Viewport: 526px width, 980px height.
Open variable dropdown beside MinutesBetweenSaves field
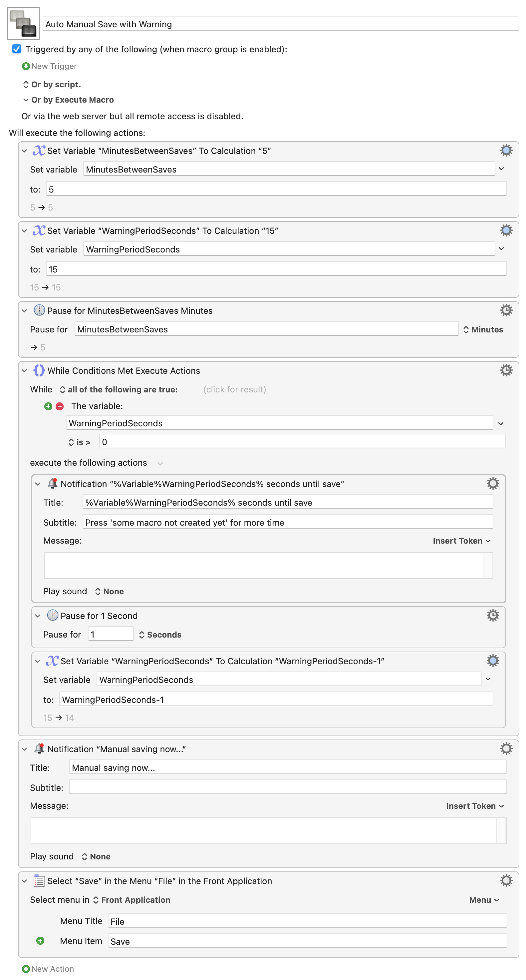(501, 169)
